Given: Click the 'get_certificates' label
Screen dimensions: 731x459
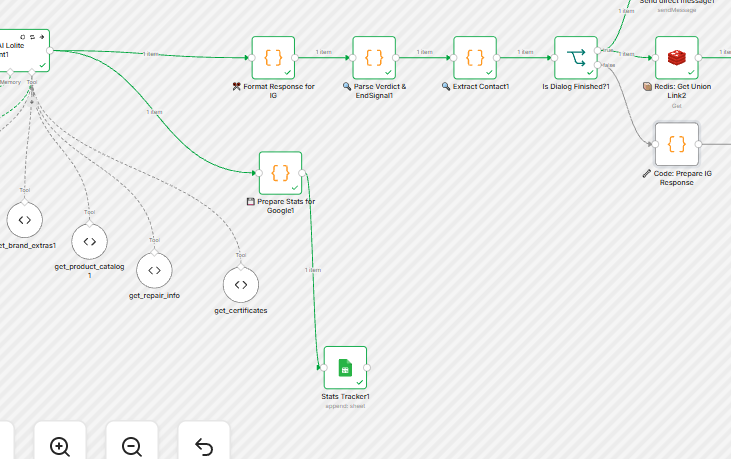Looking at the screenshot, I should point(241,310).
